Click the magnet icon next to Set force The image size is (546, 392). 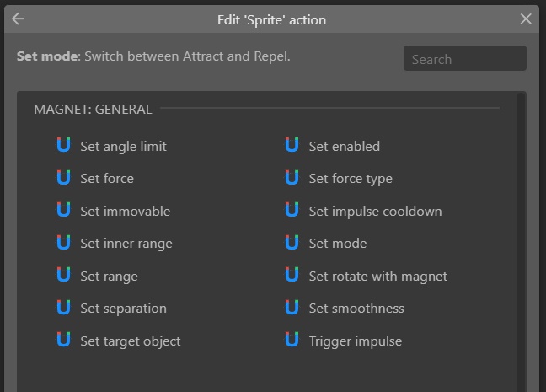point(63,178)
